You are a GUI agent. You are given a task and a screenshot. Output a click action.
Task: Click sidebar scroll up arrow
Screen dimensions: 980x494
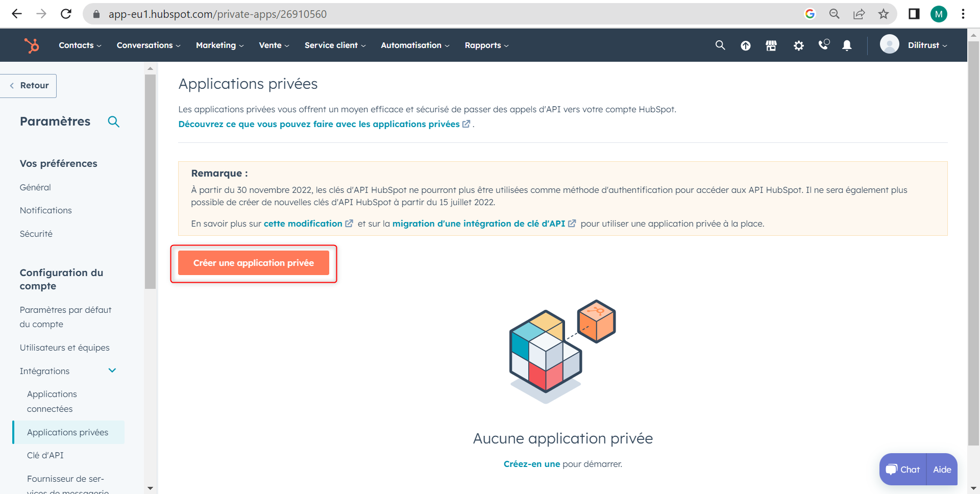click(150, 68)
